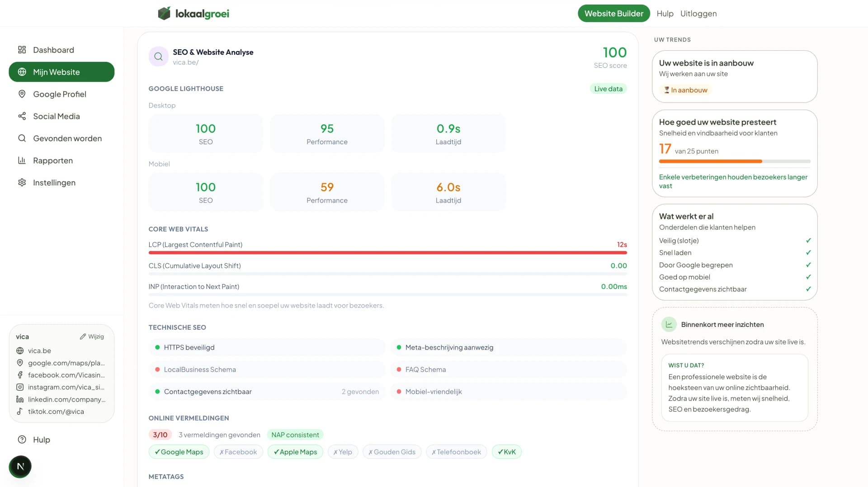Click the Facebook listing chip
The image size is (868, 487).
click(238, 452)
